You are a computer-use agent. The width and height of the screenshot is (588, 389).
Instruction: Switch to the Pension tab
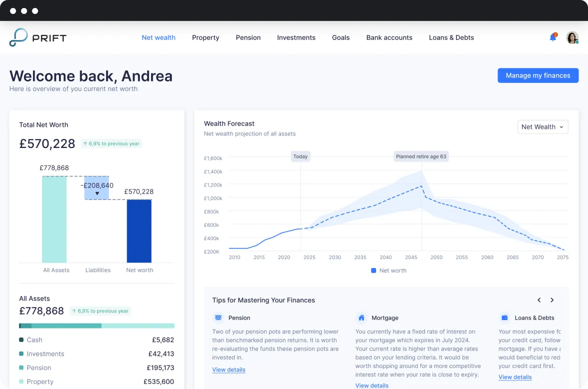point(248,37)
